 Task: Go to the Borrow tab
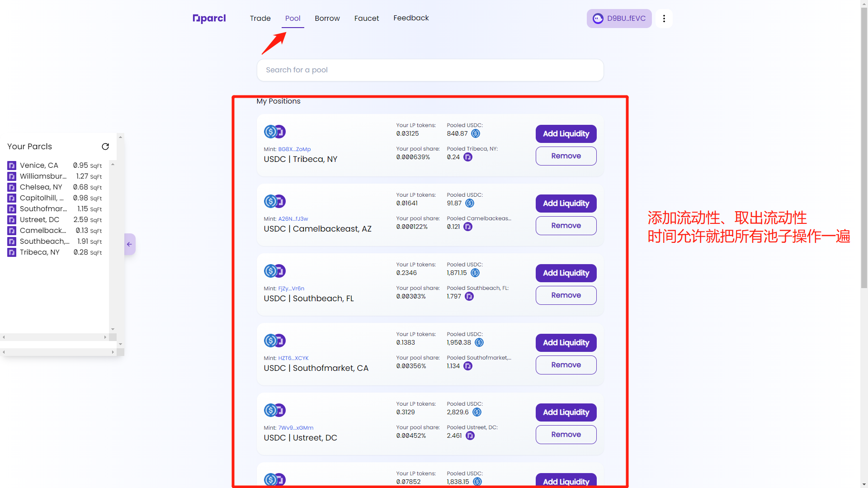coord(327,19)
